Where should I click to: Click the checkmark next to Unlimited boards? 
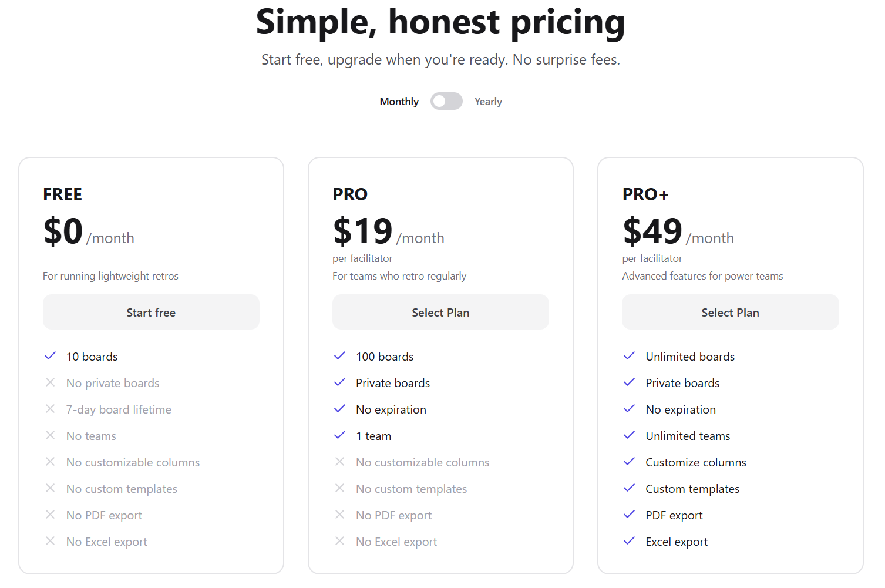point(630,356)
